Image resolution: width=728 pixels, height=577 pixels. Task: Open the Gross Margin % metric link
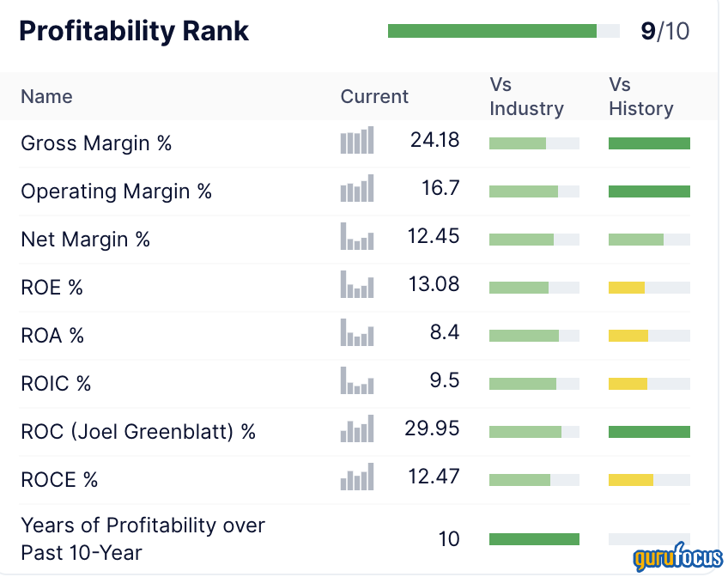coord(96,143)
